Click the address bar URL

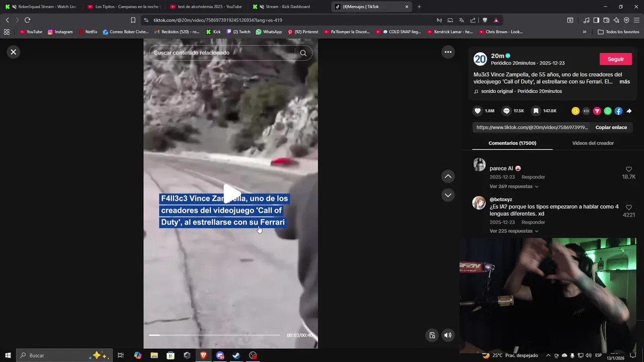[217, 20]
